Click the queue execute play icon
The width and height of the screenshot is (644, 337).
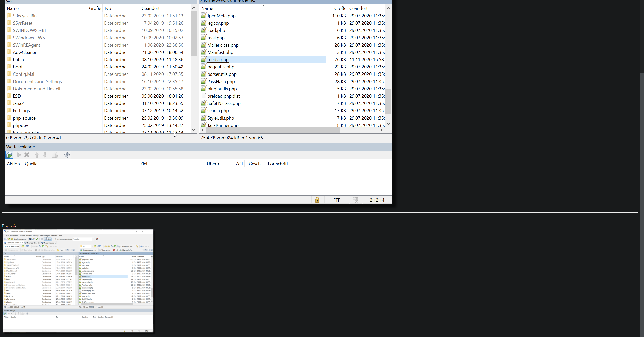coord(19,155)
